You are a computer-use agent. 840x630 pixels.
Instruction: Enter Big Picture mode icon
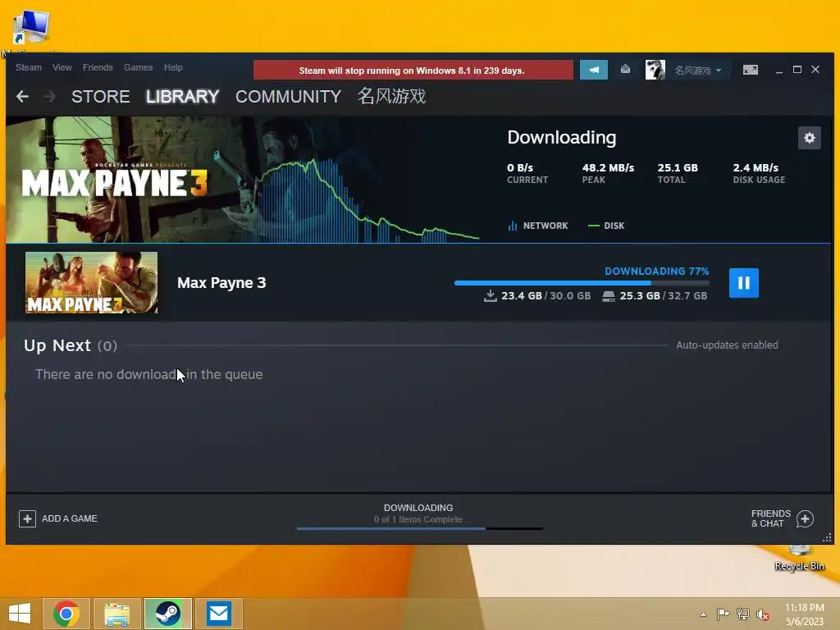[750, 70]
